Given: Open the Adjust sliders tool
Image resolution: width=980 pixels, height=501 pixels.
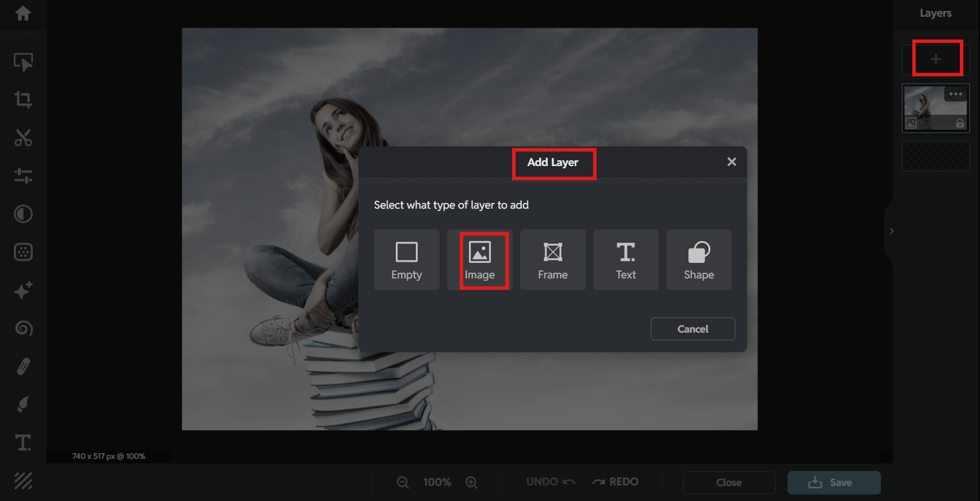Looking at the screenshot, I should coord(23,176).
